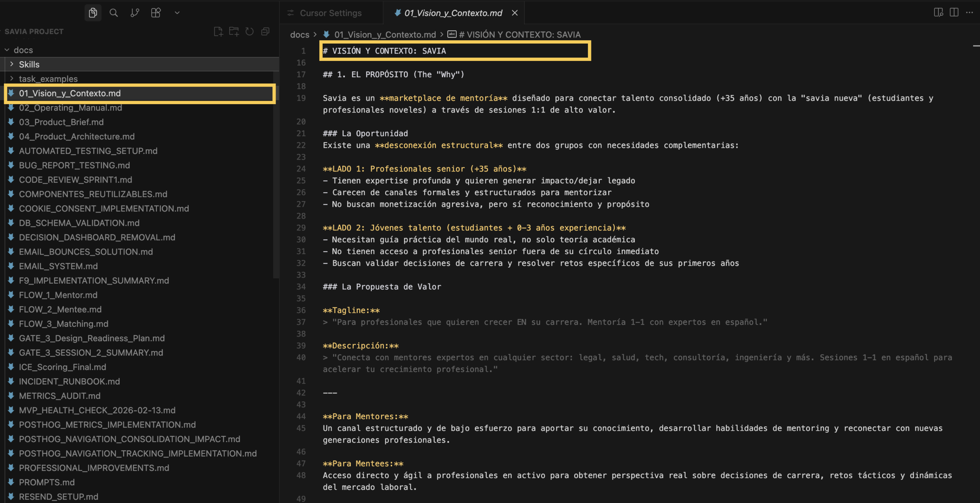Split the editor to the right
980x503 pixels.
954,13
